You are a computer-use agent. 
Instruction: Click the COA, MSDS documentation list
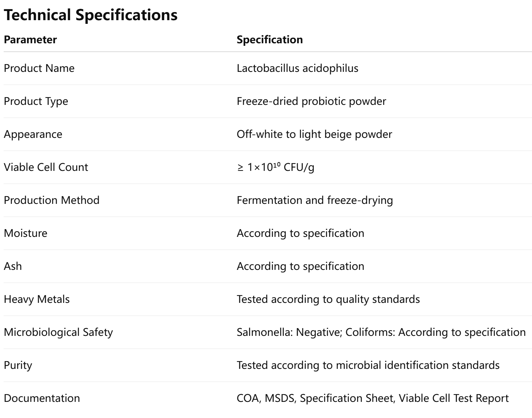pos(373,398)
